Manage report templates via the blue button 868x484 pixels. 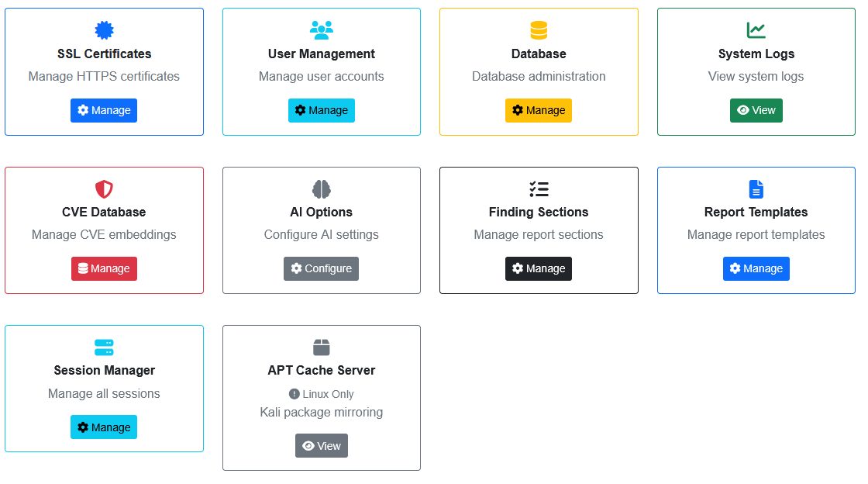click(x=756, y=268)
